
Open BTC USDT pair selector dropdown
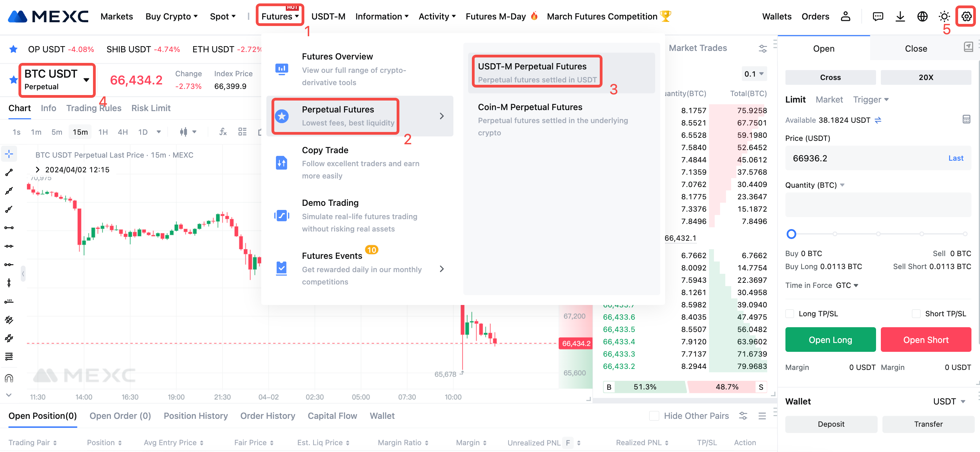click(x=87, y=80)
